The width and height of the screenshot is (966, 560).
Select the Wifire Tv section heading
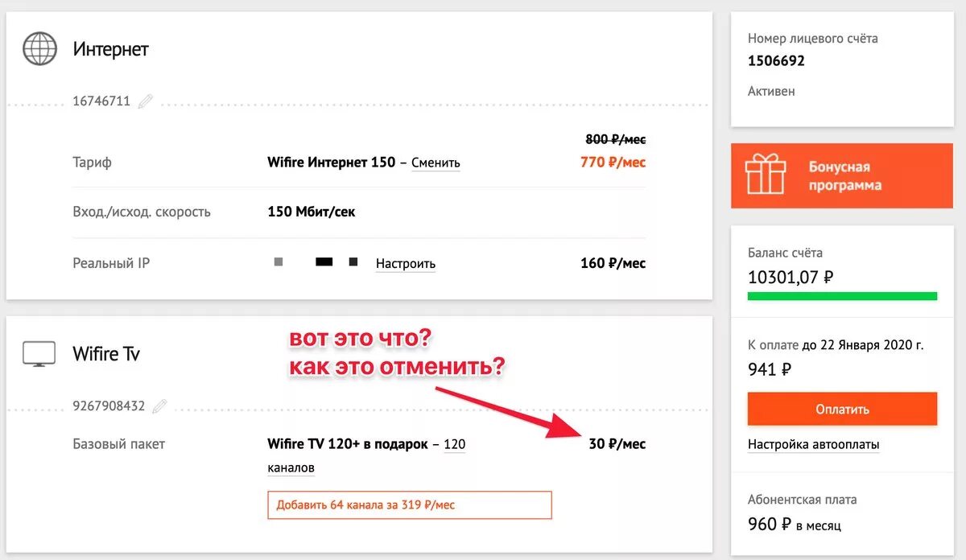[106, 354]
